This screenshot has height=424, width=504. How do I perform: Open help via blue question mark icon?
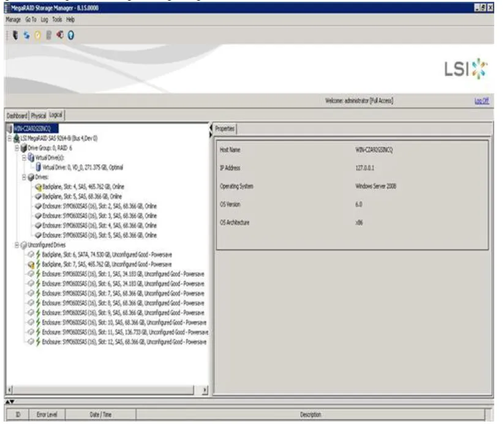point(71,35)
